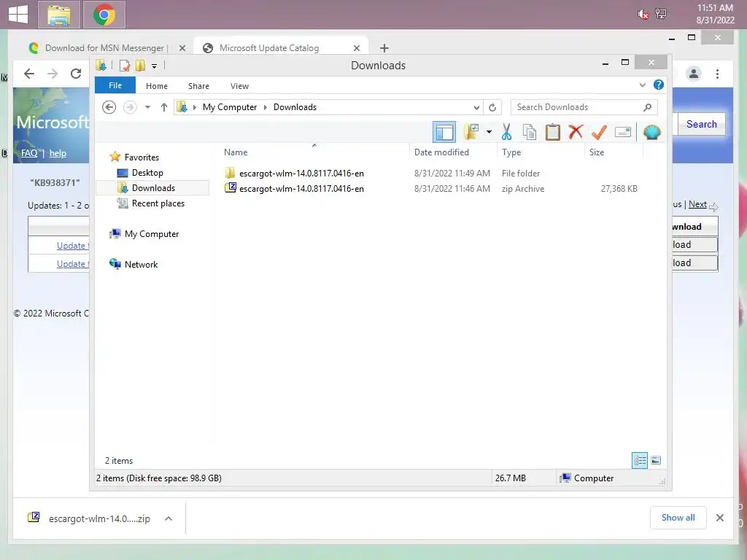Image resolution: width=747 pixels, height=560 pixels.
Task: Select the escargot-wlm zip Archive file
Action: pos(431,189)
